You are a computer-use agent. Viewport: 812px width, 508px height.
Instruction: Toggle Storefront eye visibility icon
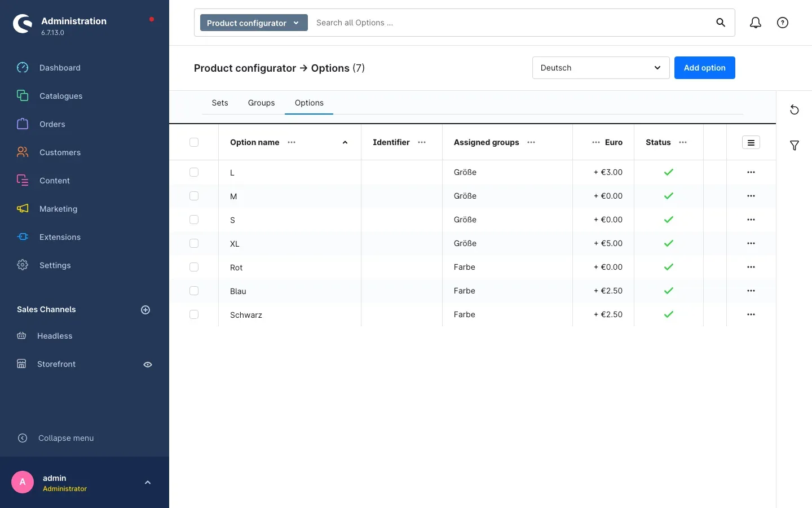[x=148, y=365]
